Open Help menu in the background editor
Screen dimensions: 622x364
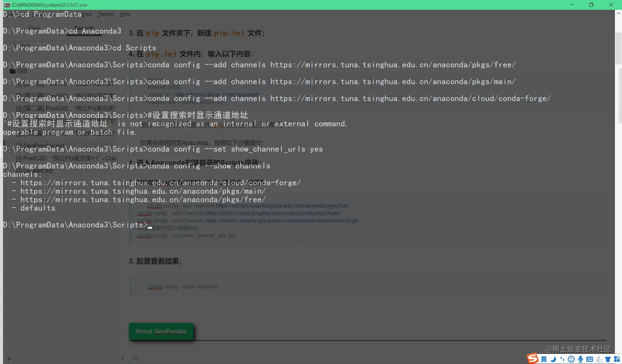125,14
